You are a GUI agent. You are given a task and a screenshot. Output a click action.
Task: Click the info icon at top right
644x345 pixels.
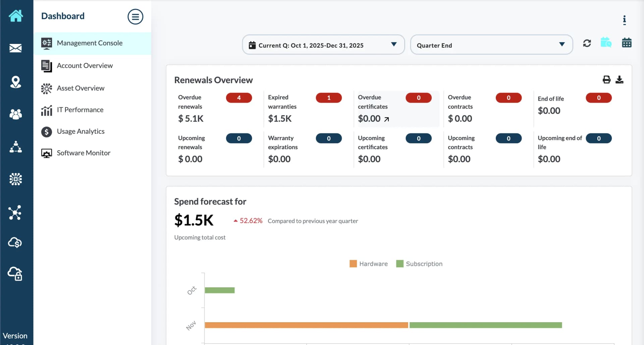(x=625, y=20)
